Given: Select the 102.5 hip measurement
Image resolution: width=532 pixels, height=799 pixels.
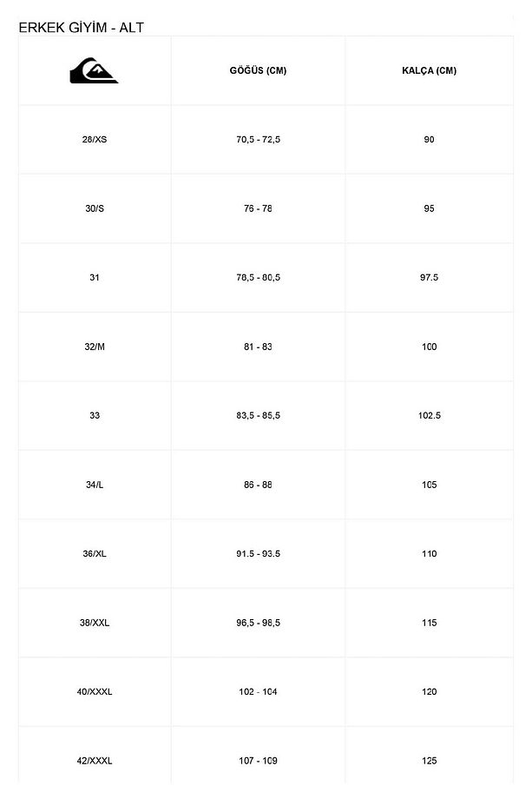Looking at the screenshot, I should coord(430,415).
